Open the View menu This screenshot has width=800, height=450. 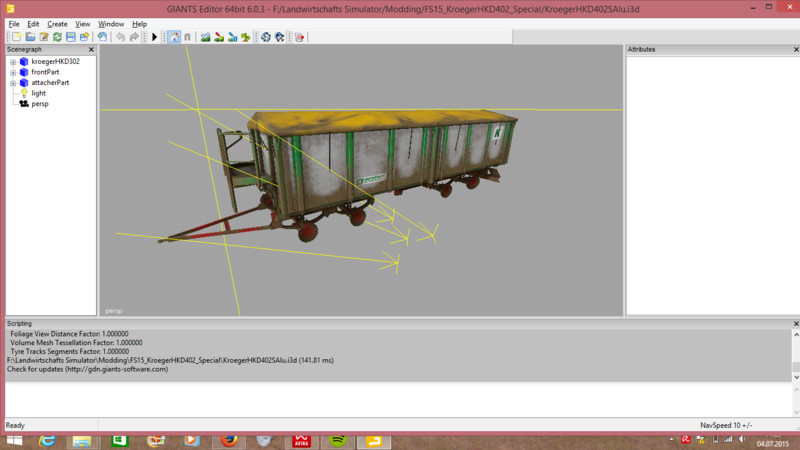83,24
